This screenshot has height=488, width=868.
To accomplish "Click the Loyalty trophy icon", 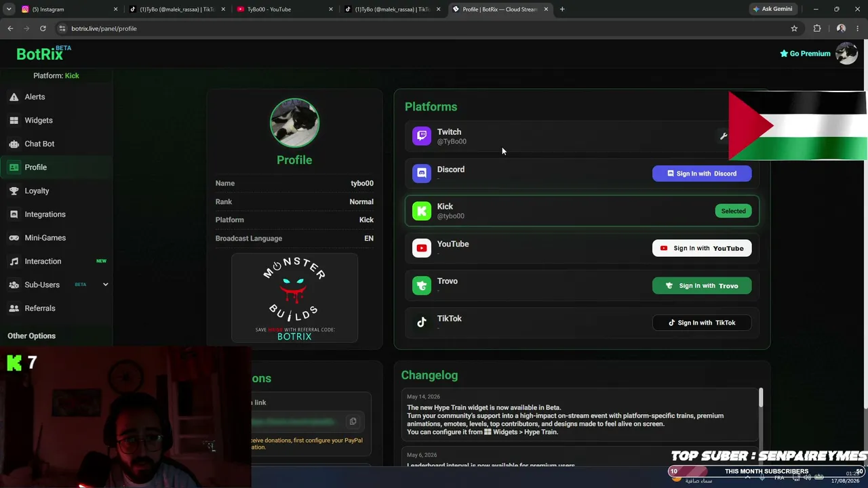I will tap(14, 190).
